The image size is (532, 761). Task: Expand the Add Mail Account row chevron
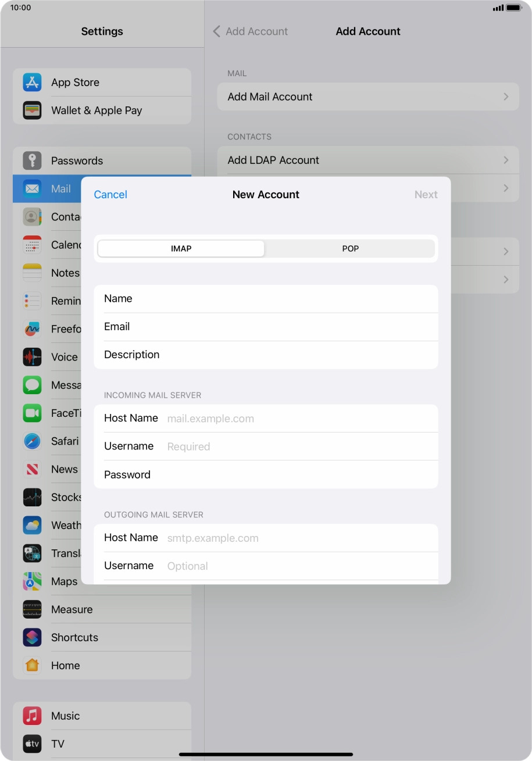coord(505,97)
